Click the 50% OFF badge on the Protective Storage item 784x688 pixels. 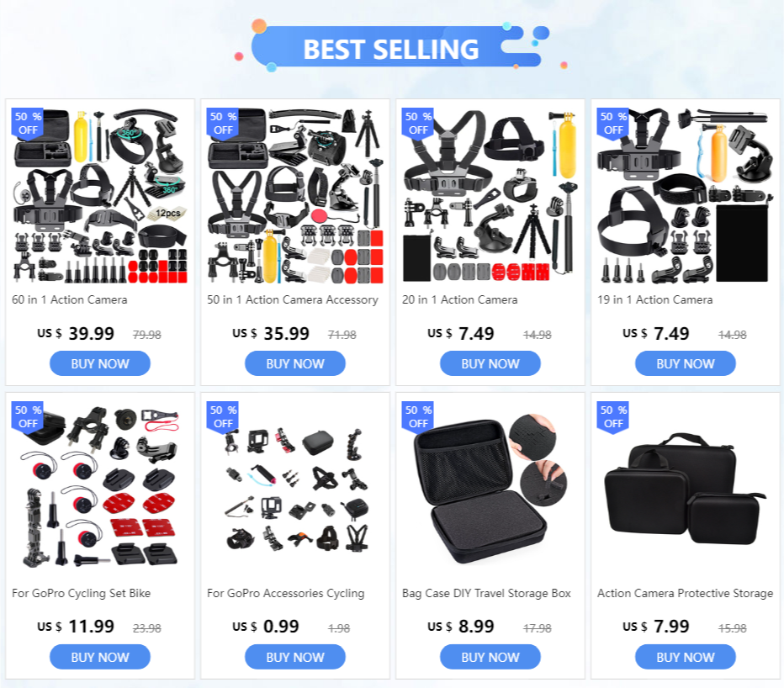click(x=613, y=417)
